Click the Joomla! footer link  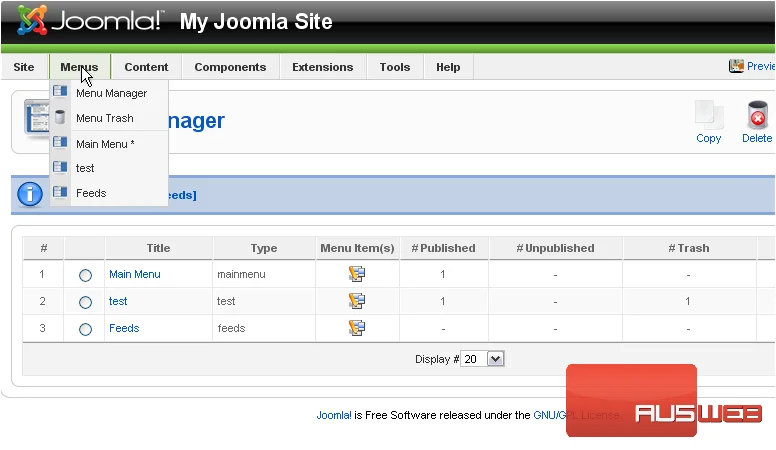(x=334, y=415)
